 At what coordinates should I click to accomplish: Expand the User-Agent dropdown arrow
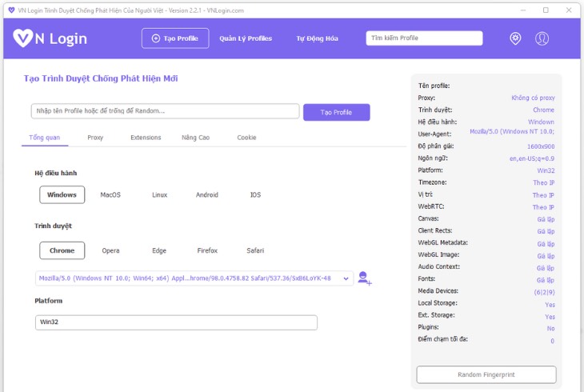coord(346,278)
